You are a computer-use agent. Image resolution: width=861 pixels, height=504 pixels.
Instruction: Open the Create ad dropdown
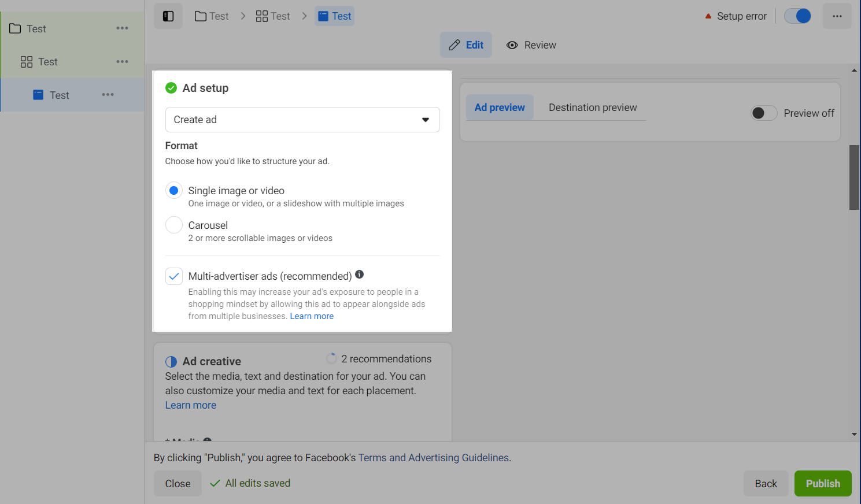302,120
